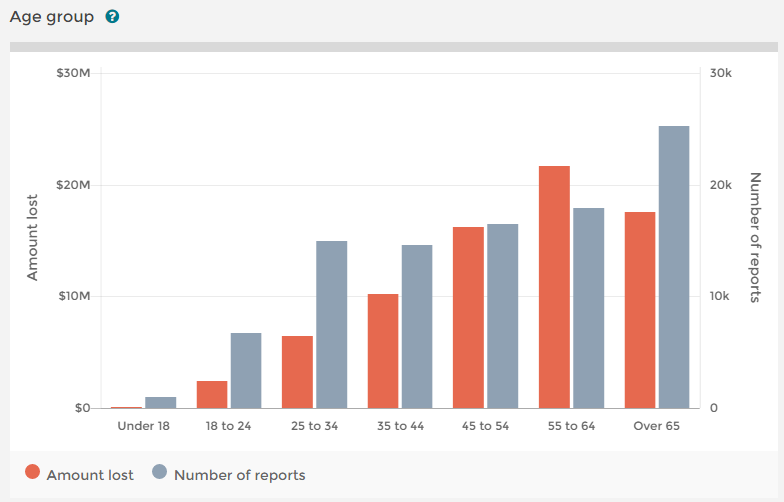Click the 18 to 24 reports bar

[246, 371]
